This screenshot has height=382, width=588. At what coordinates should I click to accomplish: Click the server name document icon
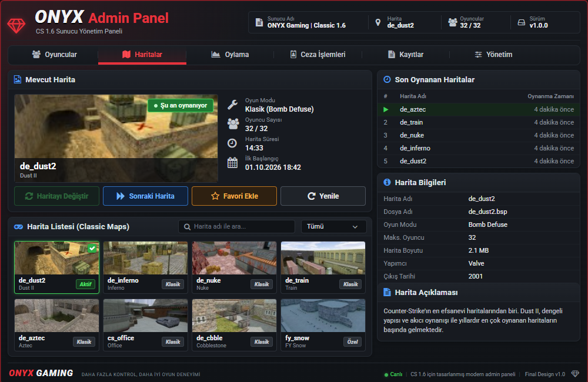click(259, 22)
